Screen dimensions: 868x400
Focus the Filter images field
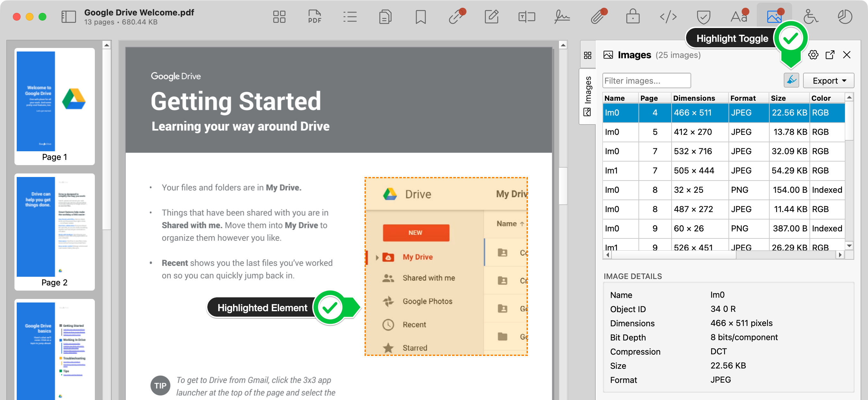646,80
